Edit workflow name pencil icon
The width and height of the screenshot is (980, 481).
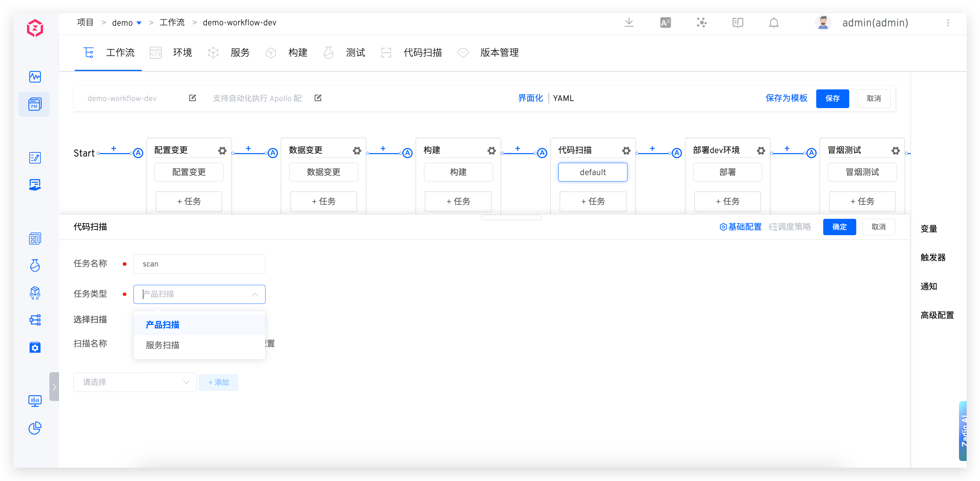pos(192,98)
